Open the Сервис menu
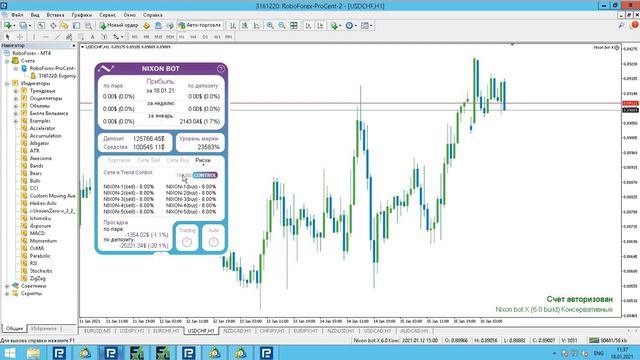 pos(107,15)
